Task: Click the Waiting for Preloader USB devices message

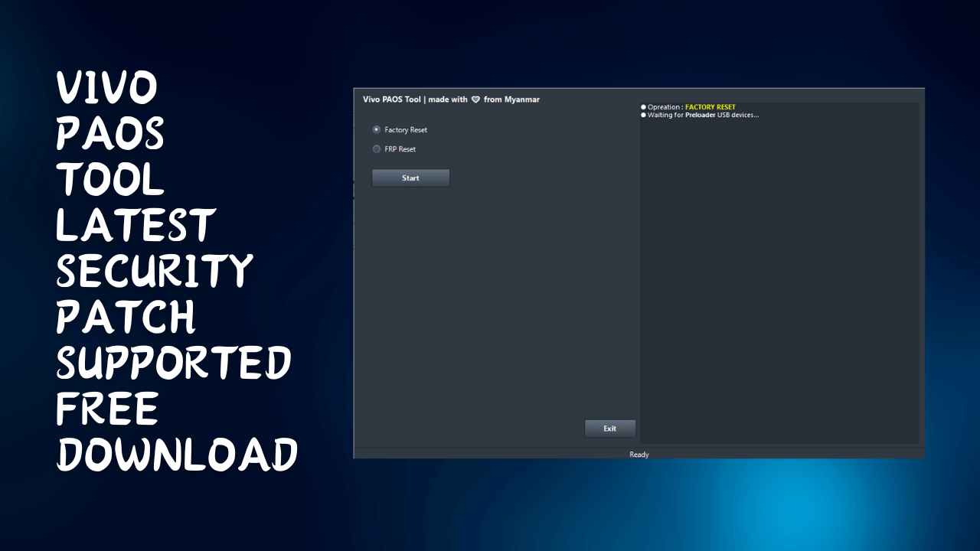Action: point(702,115)
